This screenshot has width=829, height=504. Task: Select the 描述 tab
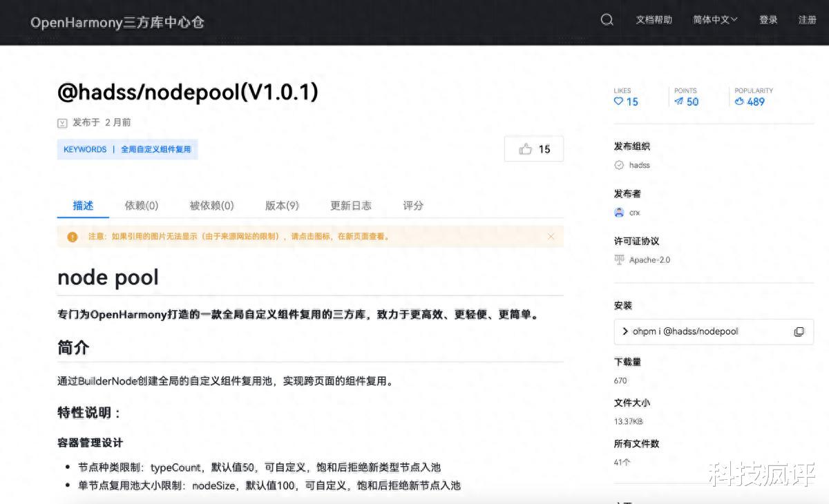pos(83,205)
